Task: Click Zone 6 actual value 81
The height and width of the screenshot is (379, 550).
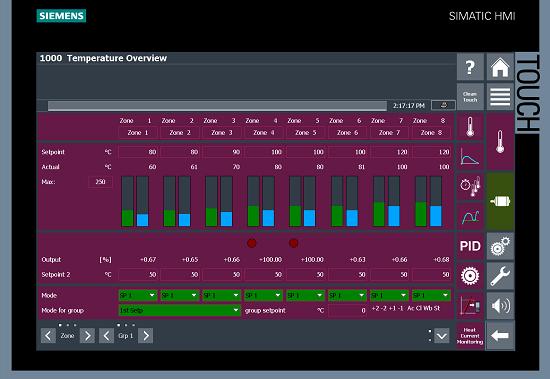Action: pyautogui.click(x=361, y=167)
